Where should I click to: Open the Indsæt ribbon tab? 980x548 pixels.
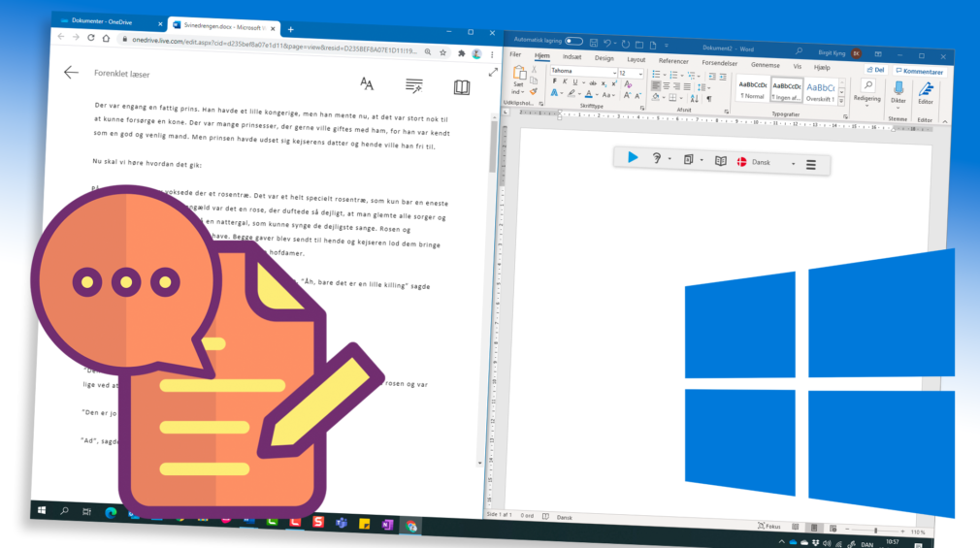572,57
